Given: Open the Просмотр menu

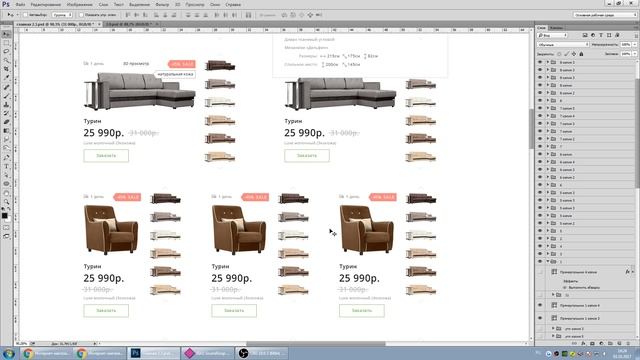Looking at the screenshot, I should click(195, 4).
